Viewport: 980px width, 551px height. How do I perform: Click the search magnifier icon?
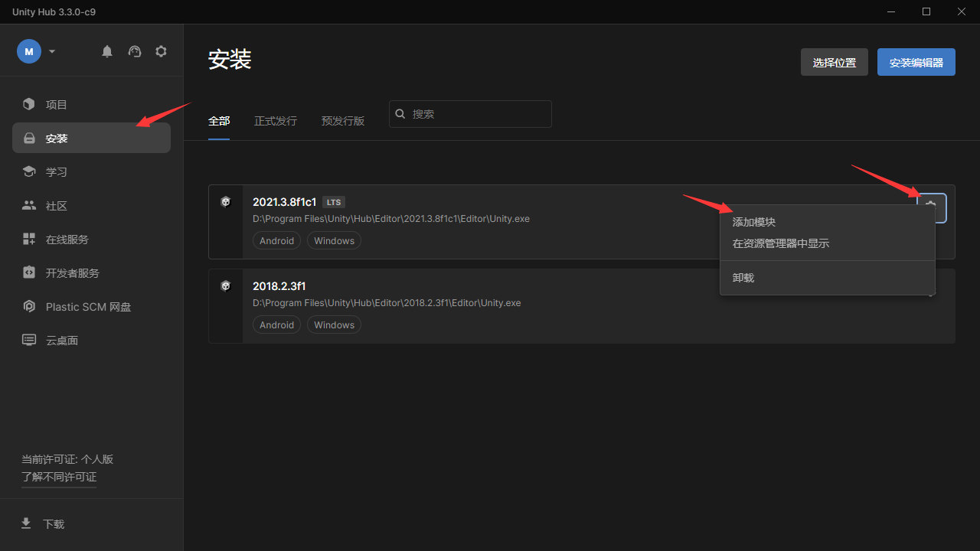(x=400, y=114)
